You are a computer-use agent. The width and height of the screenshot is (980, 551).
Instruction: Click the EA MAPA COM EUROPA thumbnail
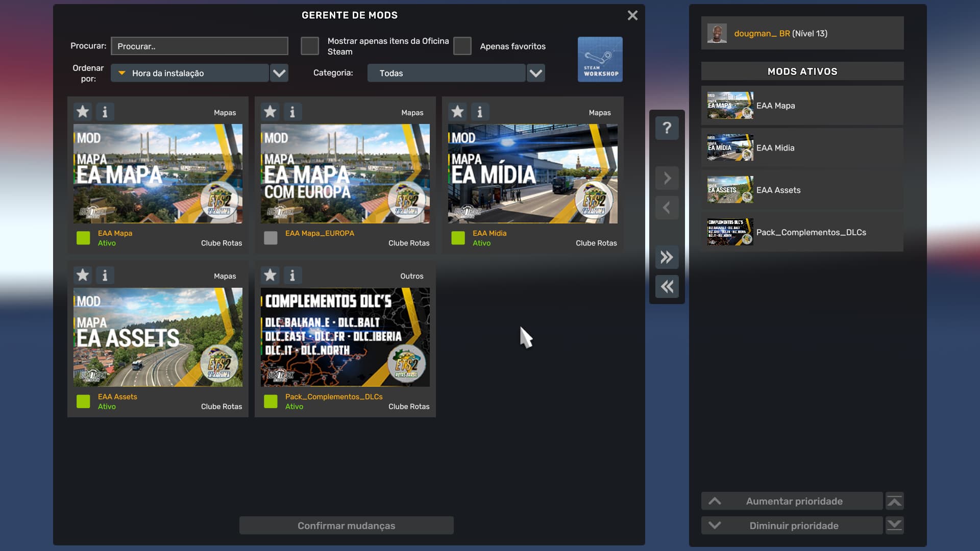345,173
